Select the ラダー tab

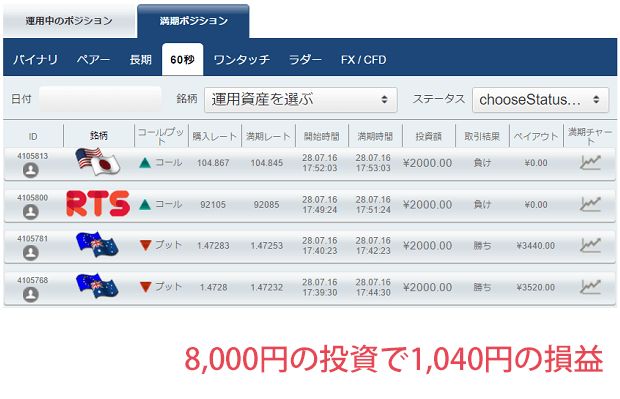coord(305,60)
